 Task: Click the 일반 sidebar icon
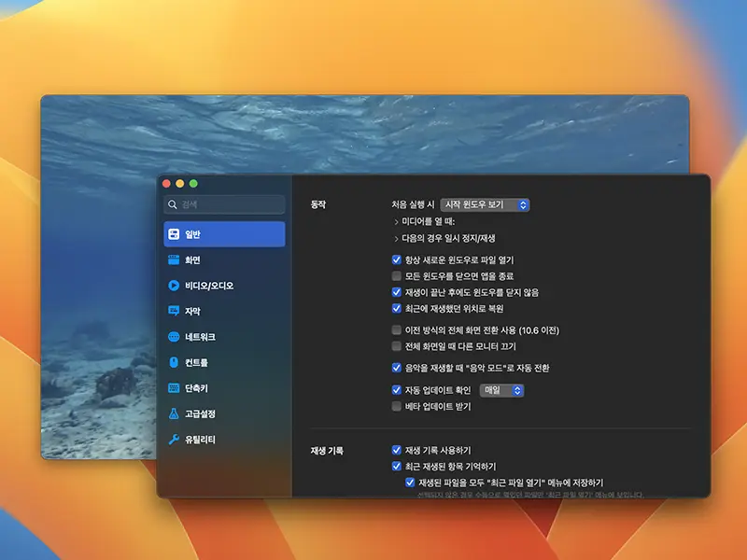[174, 234]
